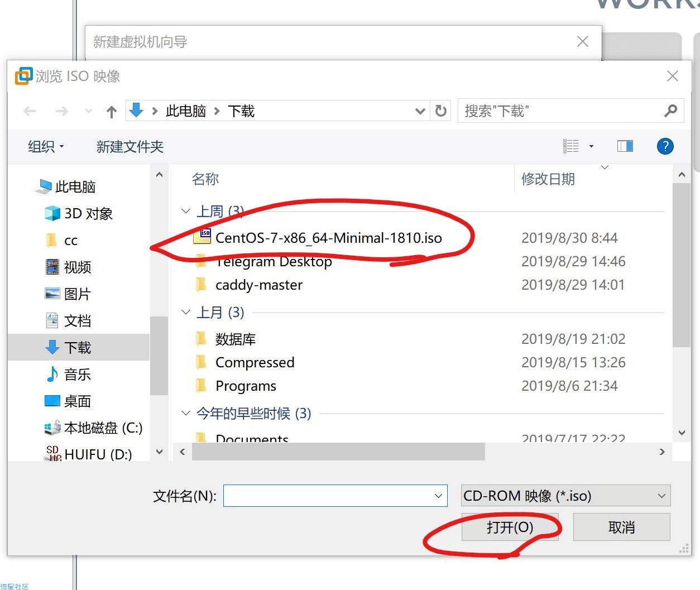Select the CentOS-7-x86_64-Minimal-1810.iso file
700x590 pixels.
pos(329,238)
